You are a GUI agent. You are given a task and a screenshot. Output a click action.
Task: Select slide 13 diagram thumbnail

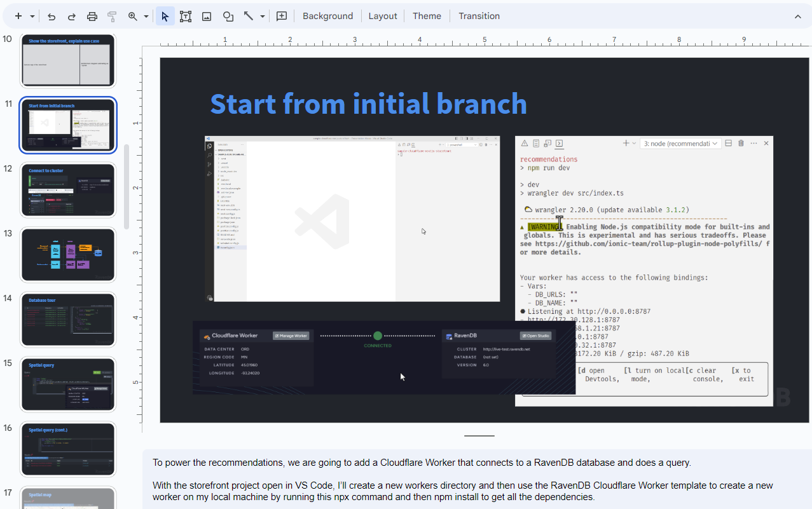69,255
